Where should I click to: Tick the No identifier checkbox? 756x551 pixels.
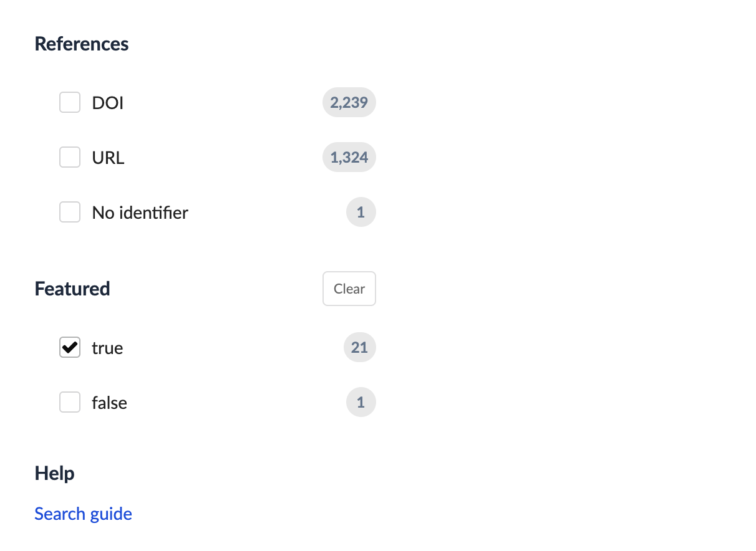70,212
